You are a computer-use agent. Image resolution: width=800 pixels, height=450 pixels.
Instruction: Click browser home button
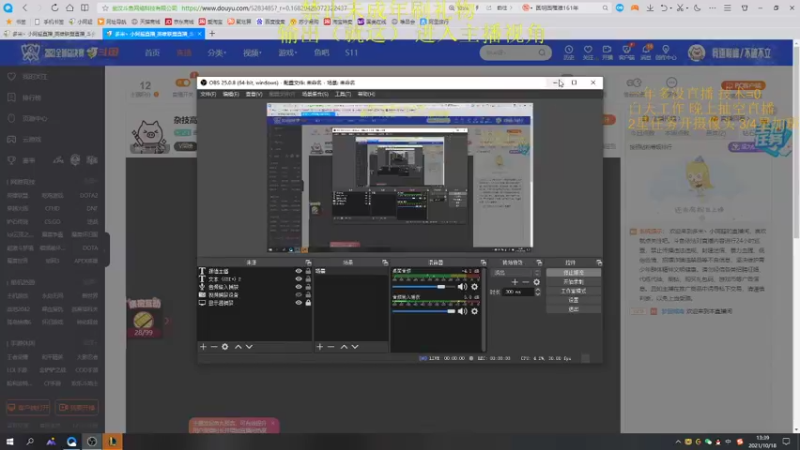[70, 8]
